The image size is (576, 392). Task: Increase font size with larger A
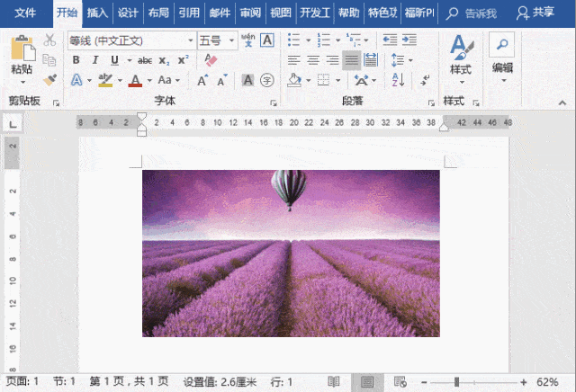pyautogui.click(x=202, y=80)
